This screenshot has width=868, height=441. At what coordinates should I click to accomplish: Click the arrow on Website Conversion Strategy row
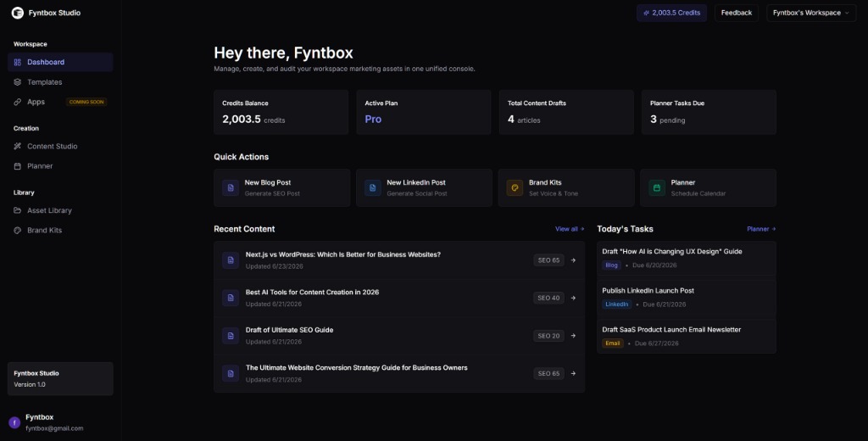(573, 373)
